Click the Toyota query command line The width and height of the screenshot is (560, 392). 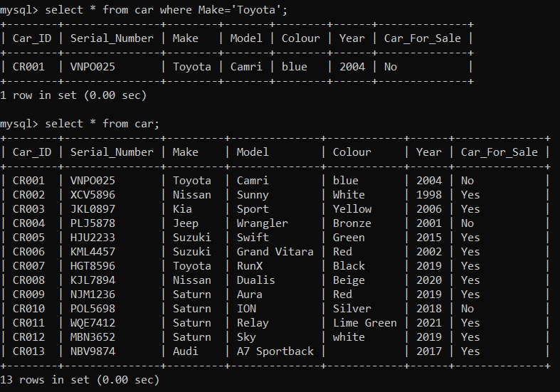pyautogui.click(x=144, y=10)
